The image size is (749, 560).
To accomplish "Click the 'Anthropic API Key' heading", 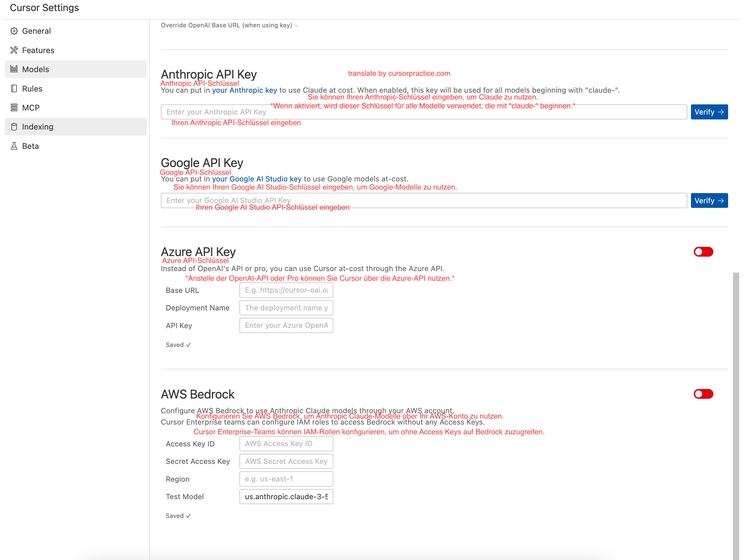I will tap(208, 74).
